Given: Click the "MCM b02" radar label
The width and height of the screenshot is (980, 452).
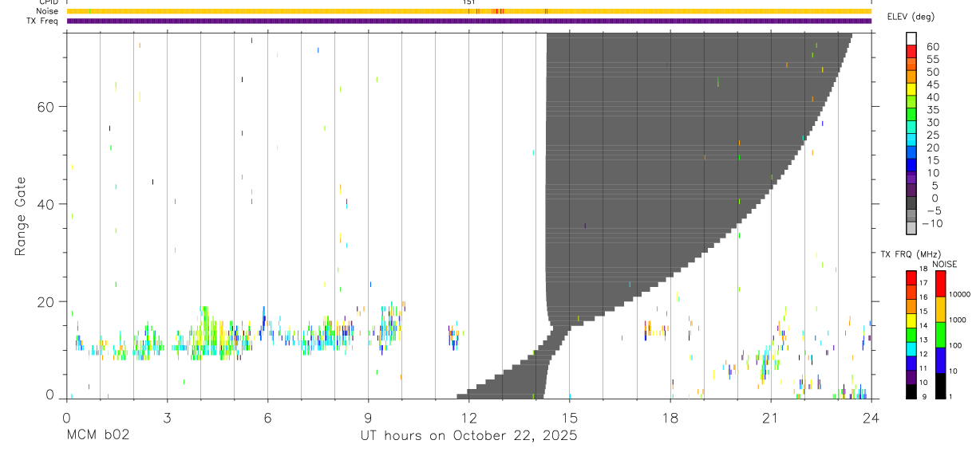Looking at the screenshot, I should coord(97,436).
